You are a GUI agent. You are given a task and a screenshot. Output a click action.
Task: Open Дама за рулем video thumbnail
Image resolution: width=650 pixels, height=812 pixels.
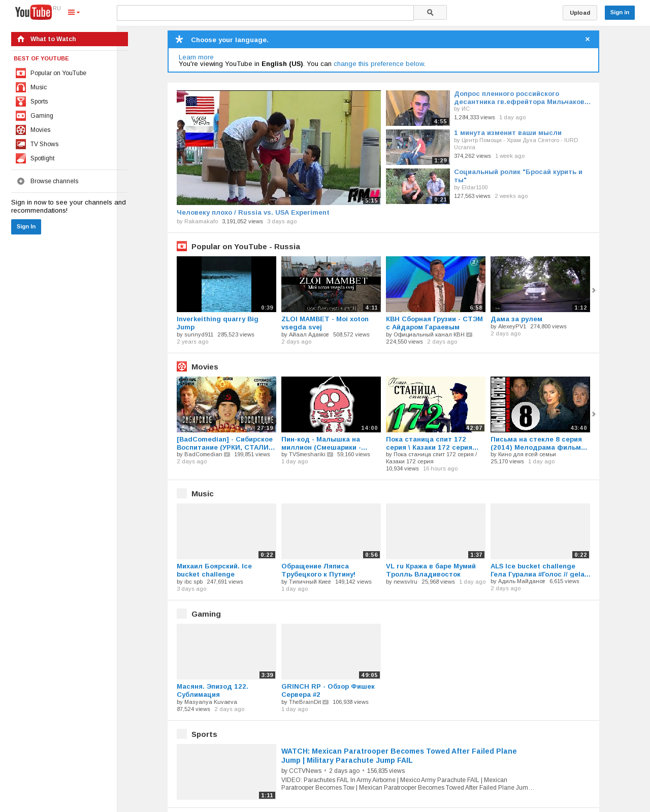[x=540, y=284]
